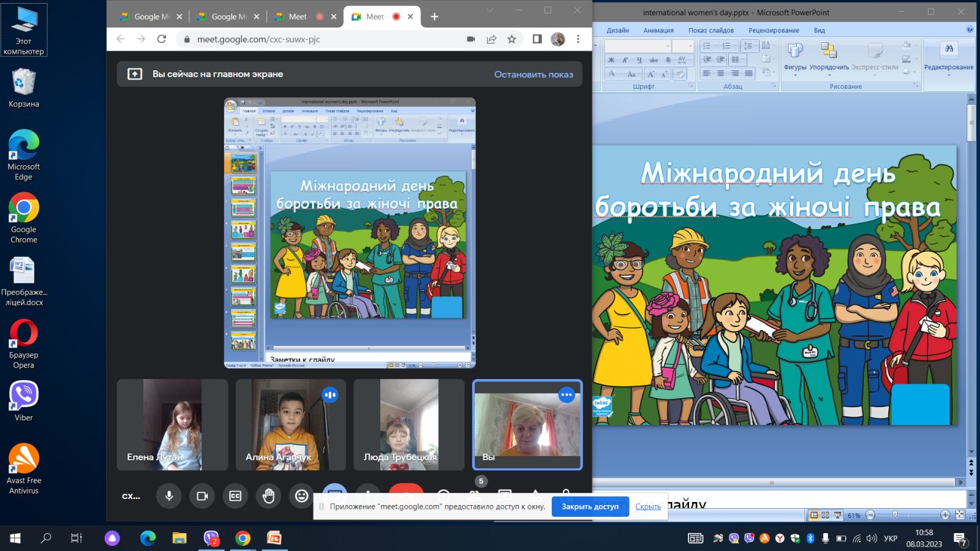Open the 'Дизайн' ribbon tab in PowerPoint
The width and height of the screenshot is (980, 551).
tap(617, 30)
